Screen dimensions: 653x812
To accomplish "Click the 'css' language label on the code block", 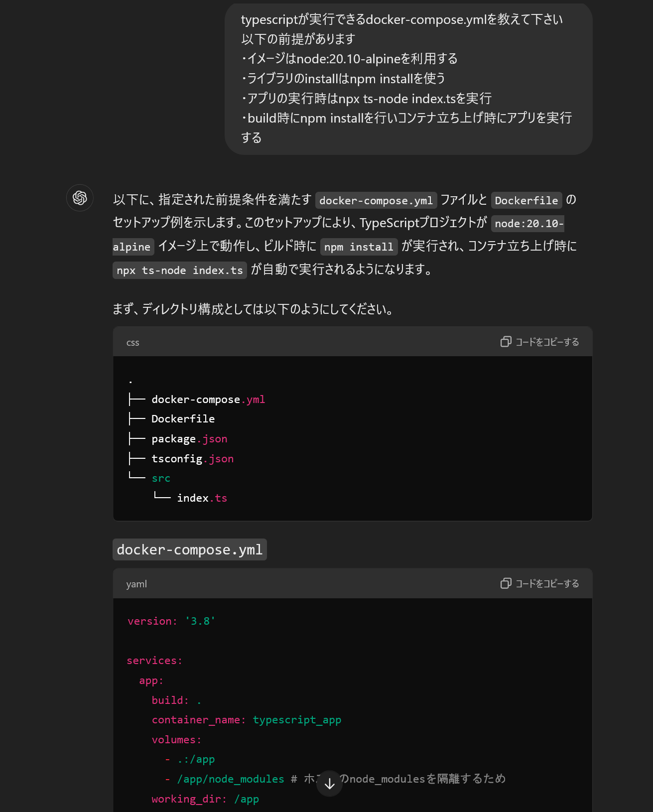I will coord(133,342).
